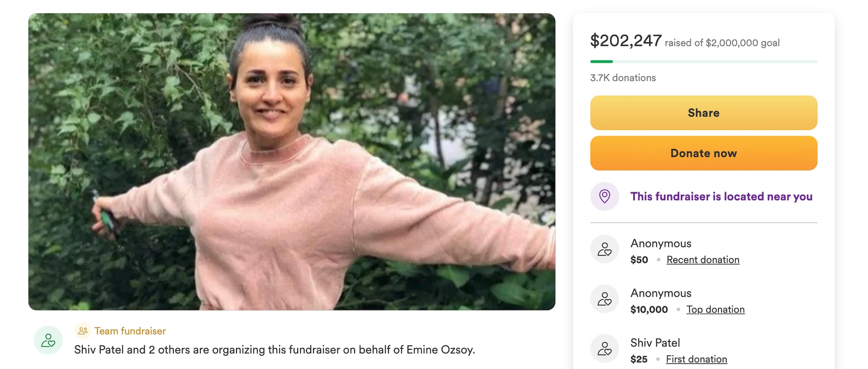Click the fundraising progress bar
Screen dimensions: 868x369
pyautogui.click(x=704, y=62)
